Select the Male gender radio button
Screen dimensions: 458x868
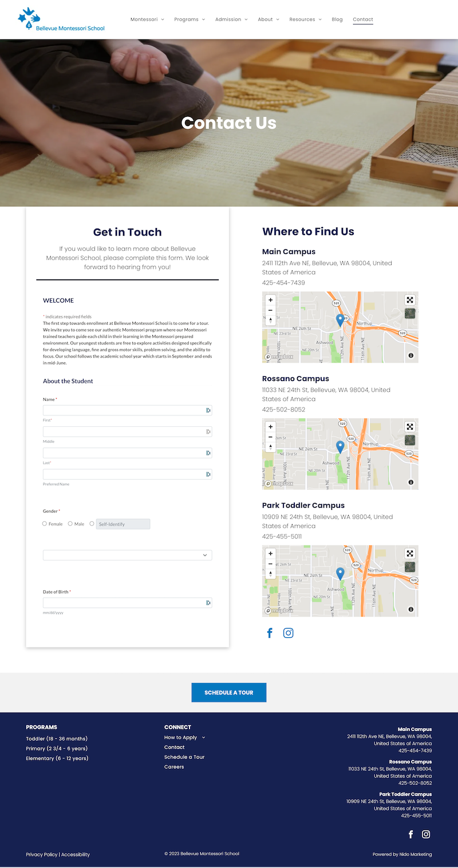click(x=70, y=524)
